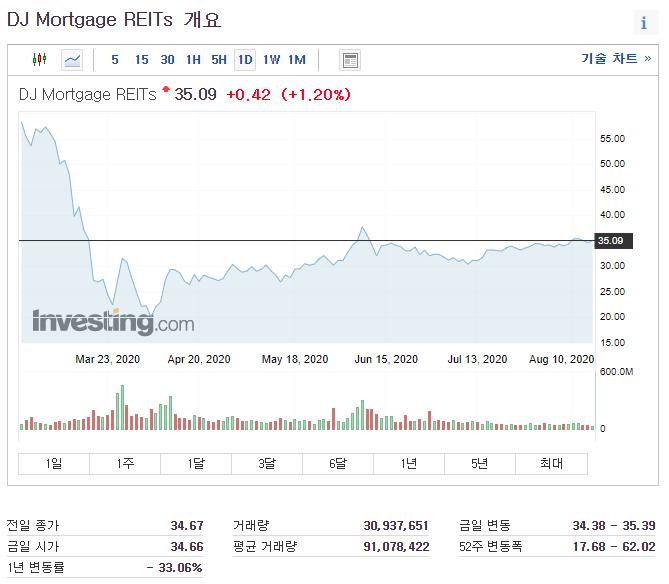Image resolution: width=669 pixels, height=584 pixels.
Task: Click the 거래량 value 30,937,651
Action: tap(396, 526)
